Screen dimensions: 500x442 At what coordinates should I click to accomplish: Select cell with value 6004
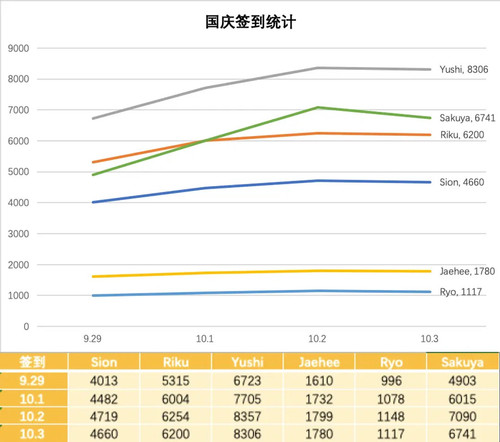[x=176, y=399]
